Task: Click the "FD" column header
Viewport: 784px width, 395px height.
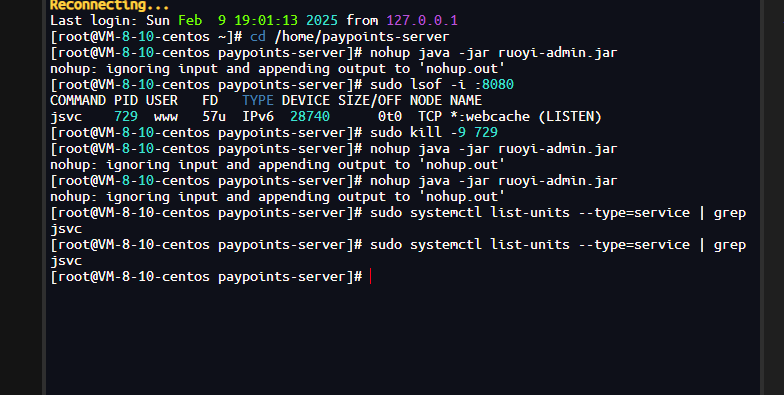Action: [x=210, y=100]
